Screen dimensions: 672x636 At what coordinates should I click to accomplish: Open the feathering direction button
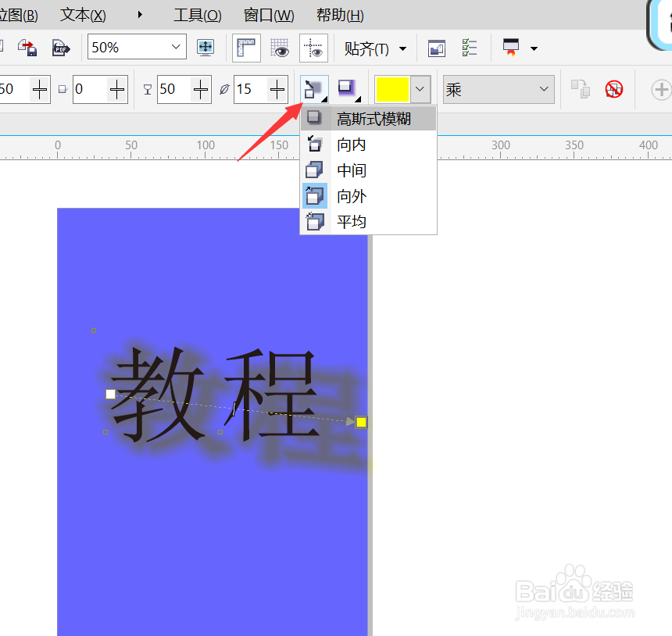[315, 89]
